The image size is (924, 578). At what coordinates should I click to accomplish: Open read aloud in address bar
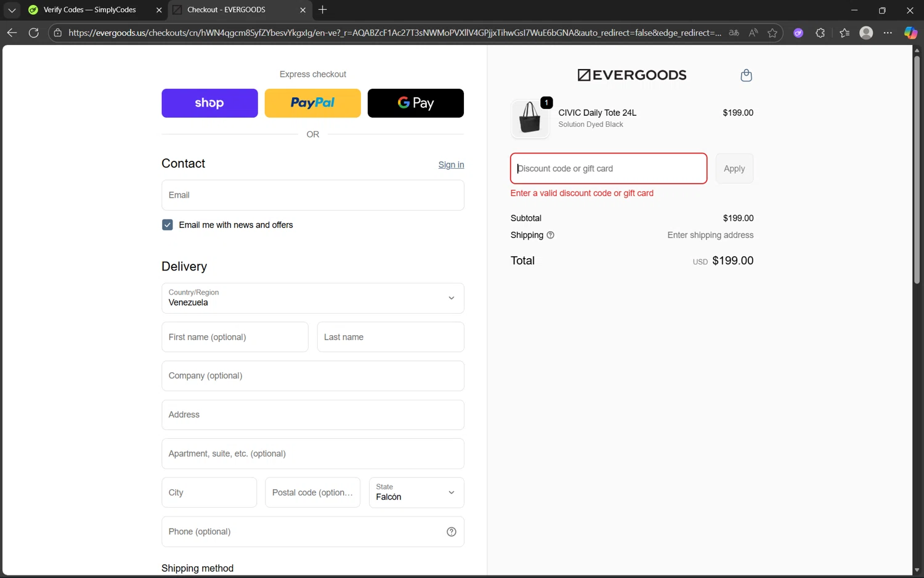pos(753,33)
